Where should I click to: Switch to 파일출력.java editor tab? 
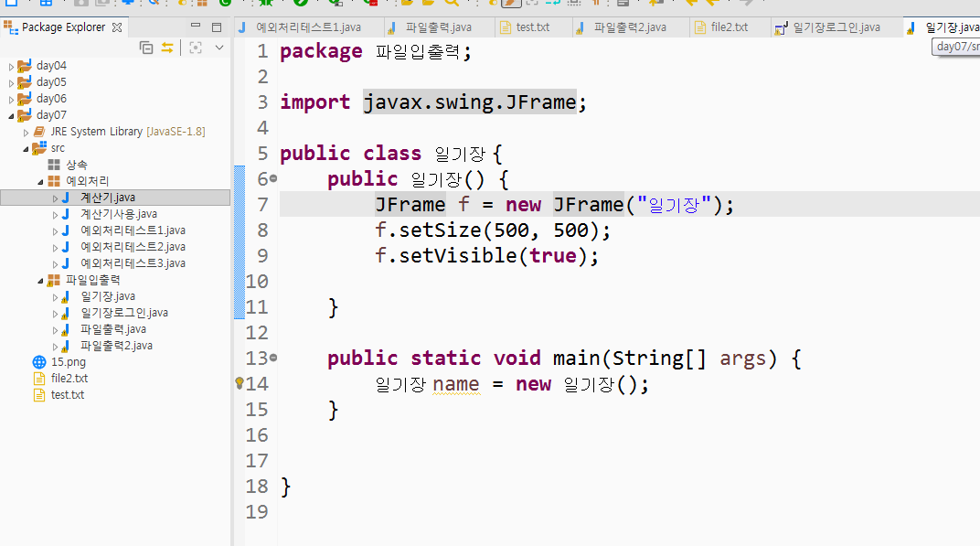tap(438, 27)
